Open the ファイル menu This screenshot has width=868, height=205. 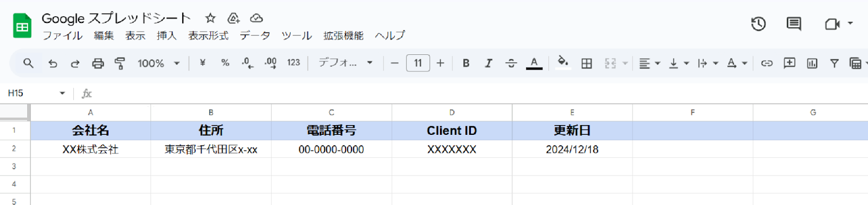click(x=62, y=36)
